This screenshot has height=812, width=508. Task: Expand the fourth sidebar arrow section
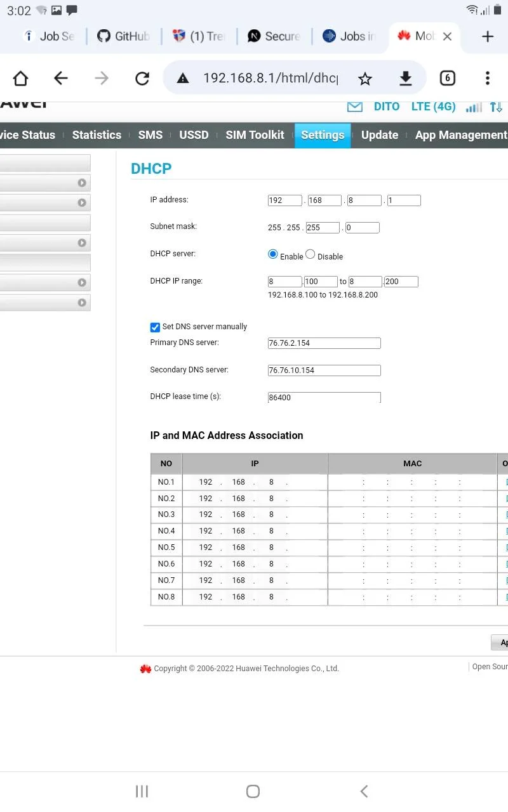[82, 283]
